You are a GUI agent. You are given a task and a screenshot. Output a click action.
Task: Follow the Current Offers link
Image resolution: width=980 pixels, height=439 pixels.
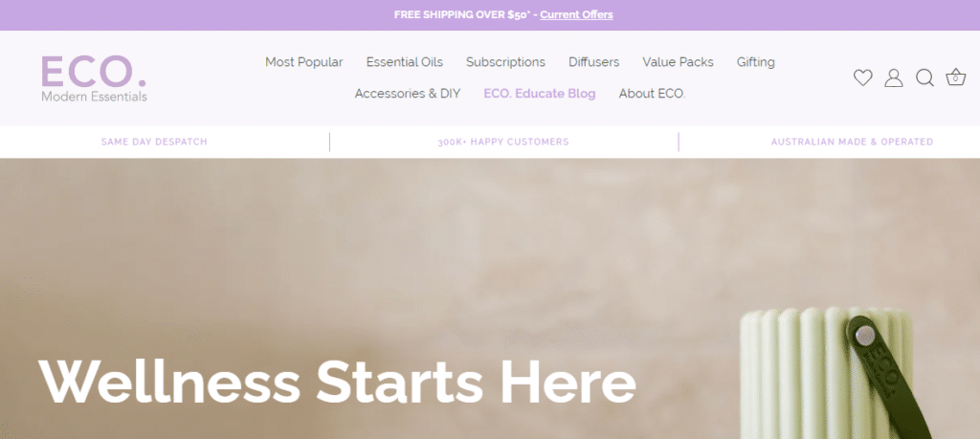(x=576, y=14)
